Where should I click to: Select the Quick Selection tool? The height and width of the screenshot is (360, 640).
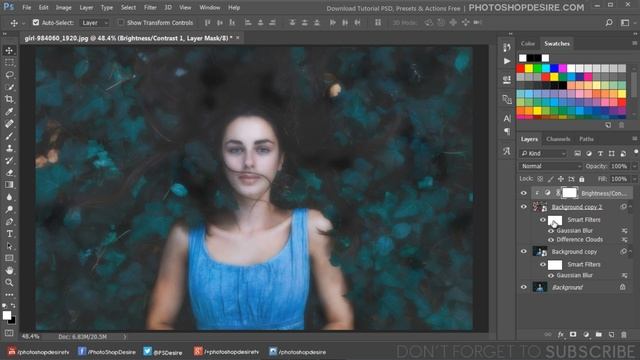[x=9, y=87]
